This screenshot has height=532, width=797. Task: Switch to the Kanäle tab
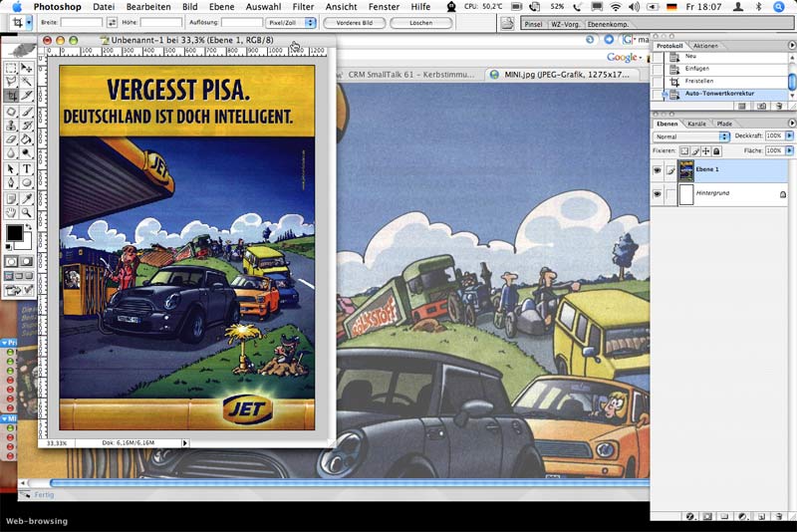[x=697, y=124]
